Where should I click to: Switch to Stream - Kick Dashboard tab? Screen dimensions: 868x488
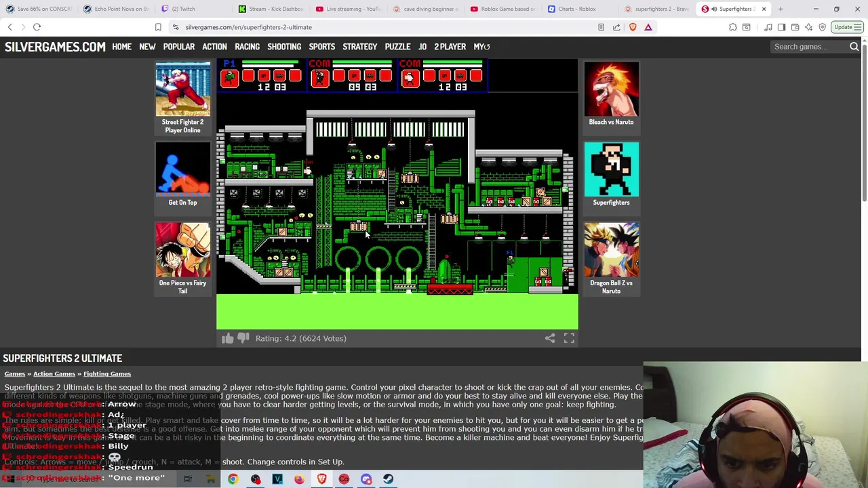(270, 9)
